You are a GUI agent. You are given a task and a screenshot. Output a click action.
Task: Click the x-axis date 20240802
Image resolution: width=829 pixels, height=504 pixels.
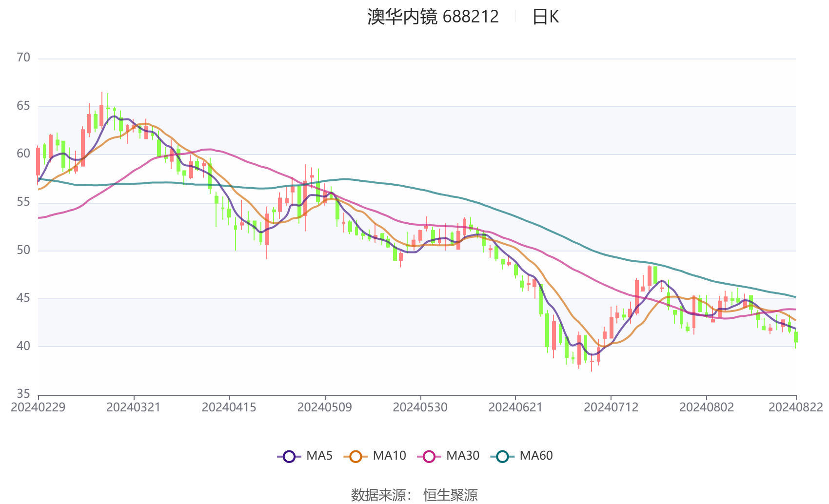point(707,407)
